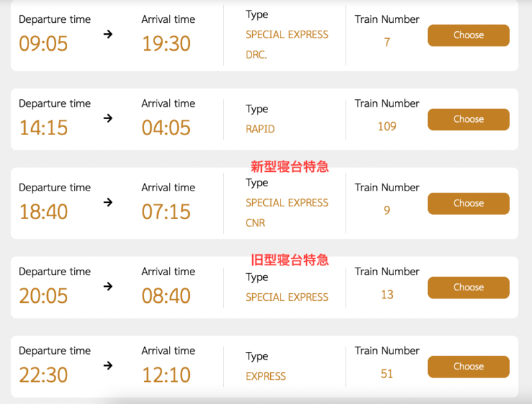This screenshot has height=404, width=532.
Task: Click the EXPRESS type label for train 51
Action: pyautogui.click(x=266, y=376)
